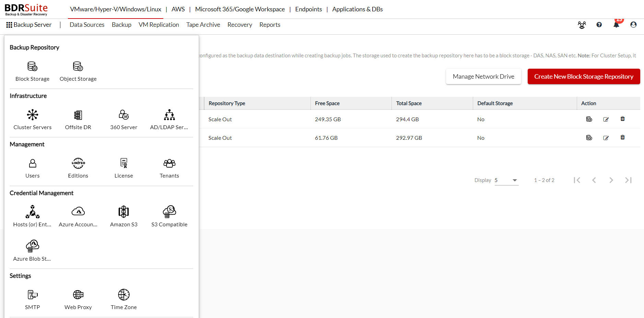Edit the 249.35 GB free space repository

[x=606, y=119]
